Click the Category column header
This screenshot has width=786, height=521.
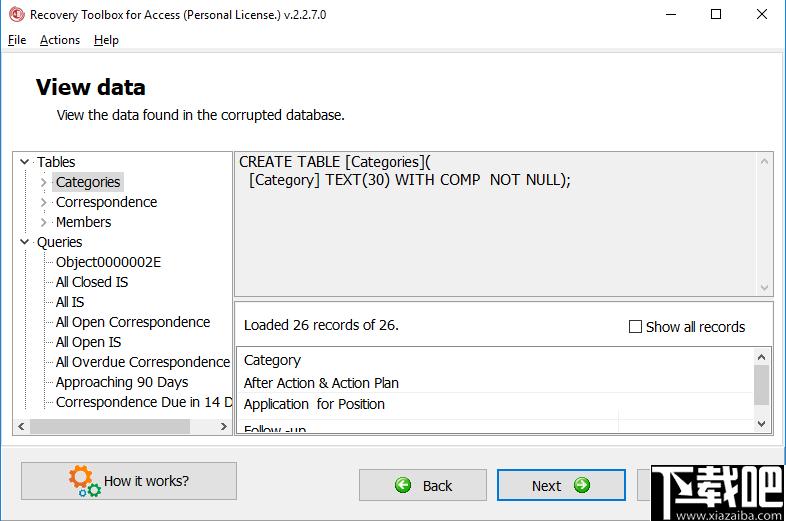coord(272,361)
